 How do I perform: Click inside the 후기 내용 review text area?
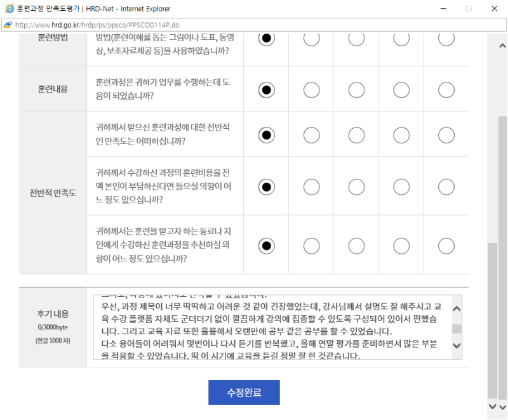[x=273, y=327]
